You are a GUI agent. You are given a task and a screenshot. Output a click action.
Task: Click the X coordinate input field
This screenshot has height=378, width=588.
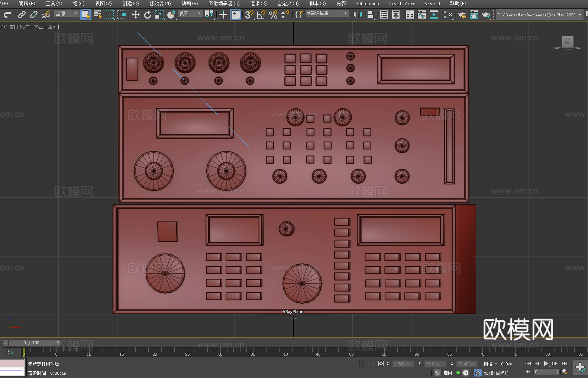coord(403,364)
